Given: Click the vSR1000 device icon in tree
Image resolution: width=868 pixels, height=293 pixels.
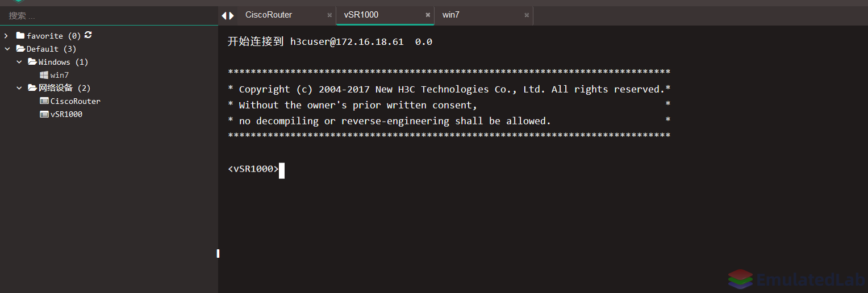Looking at the screenshot, I should (x=44, y=114).
